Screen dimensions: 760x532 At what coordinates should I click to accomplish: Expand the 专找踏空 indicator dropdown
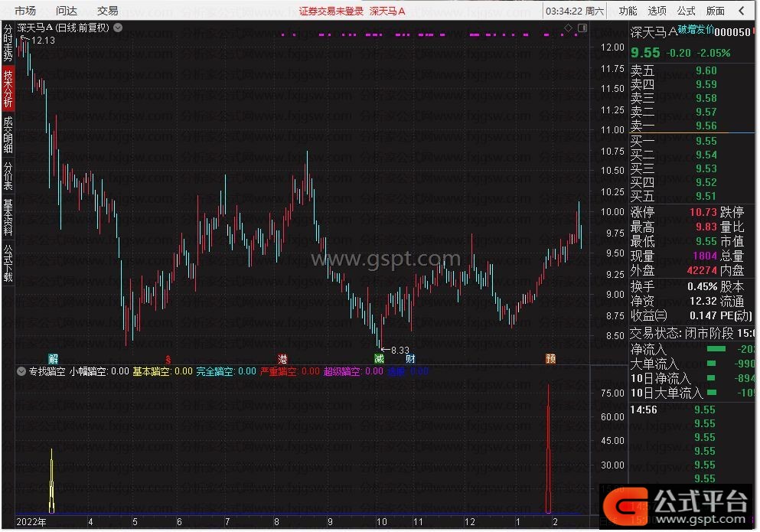pyautogui.click(x=21, y=371)
